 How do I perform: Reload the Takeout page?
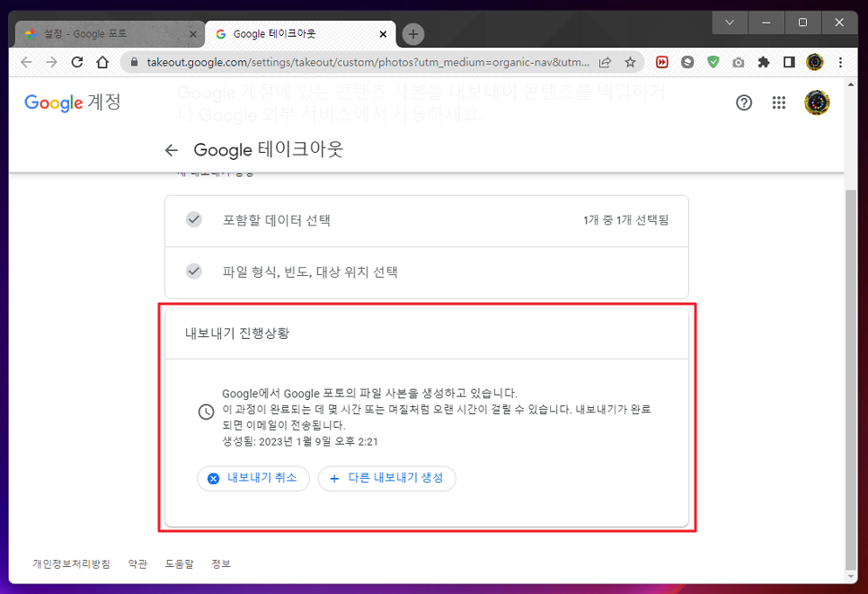click(77, 62)
